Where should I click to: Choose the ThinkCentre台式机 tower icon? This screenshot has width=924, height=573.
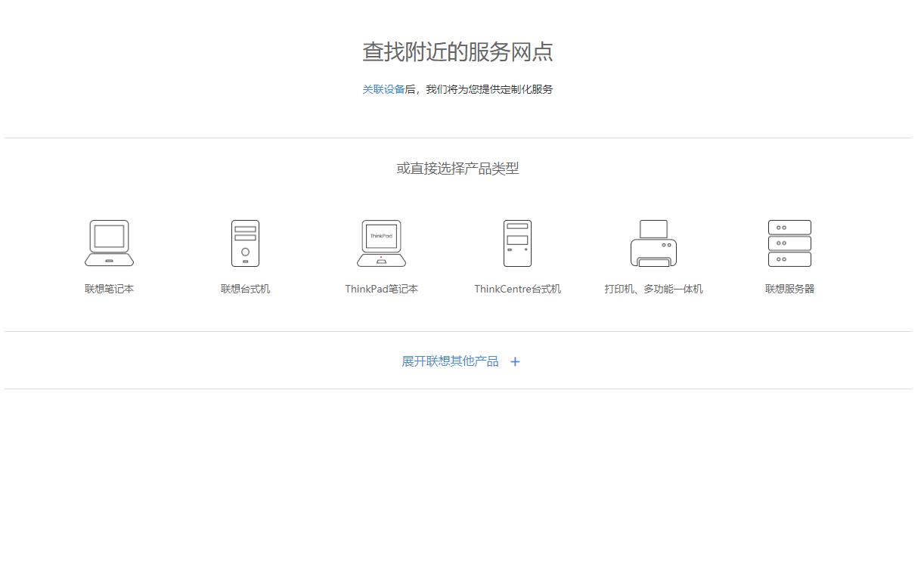pos(517,242)
